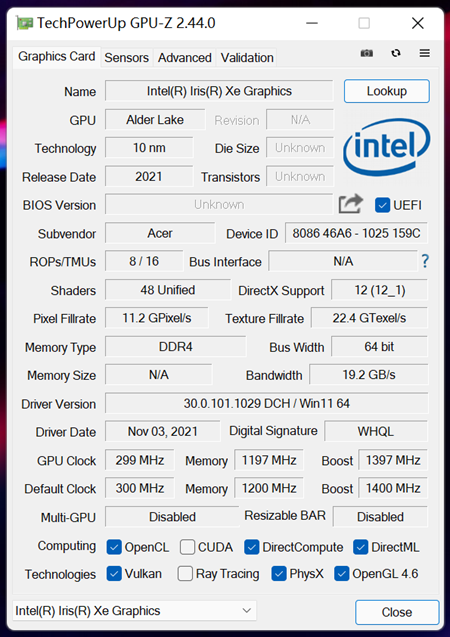The image size is (450, 637).
Task: Click the Close button
Action: pos(397,612)
